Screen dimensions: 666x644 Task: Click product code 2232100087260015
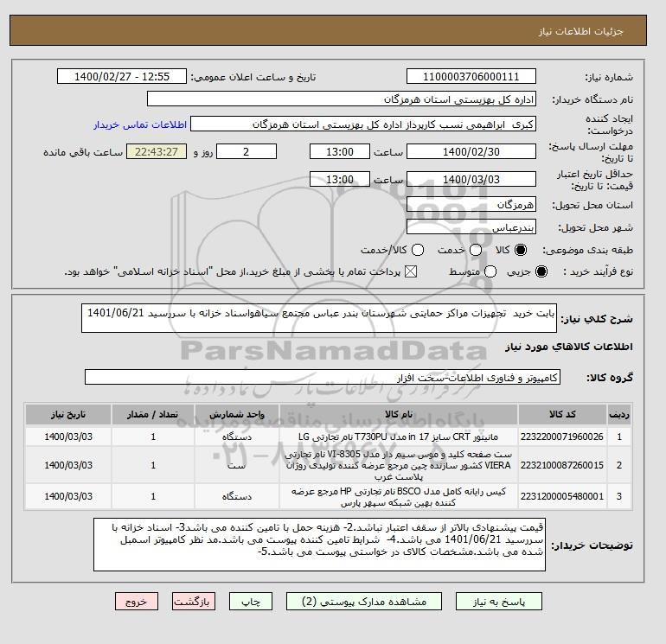click(x=562, y=465)
